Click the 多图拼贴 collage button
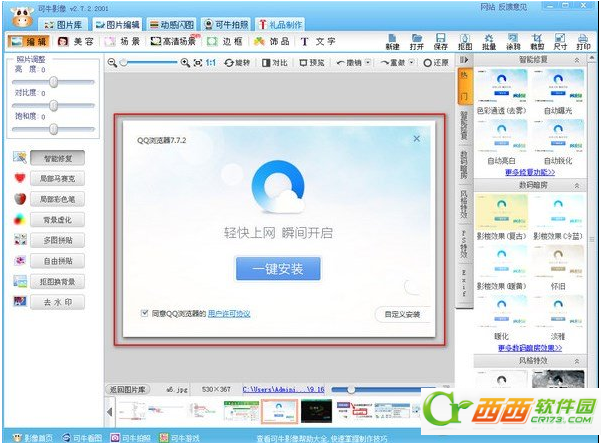 57,240
